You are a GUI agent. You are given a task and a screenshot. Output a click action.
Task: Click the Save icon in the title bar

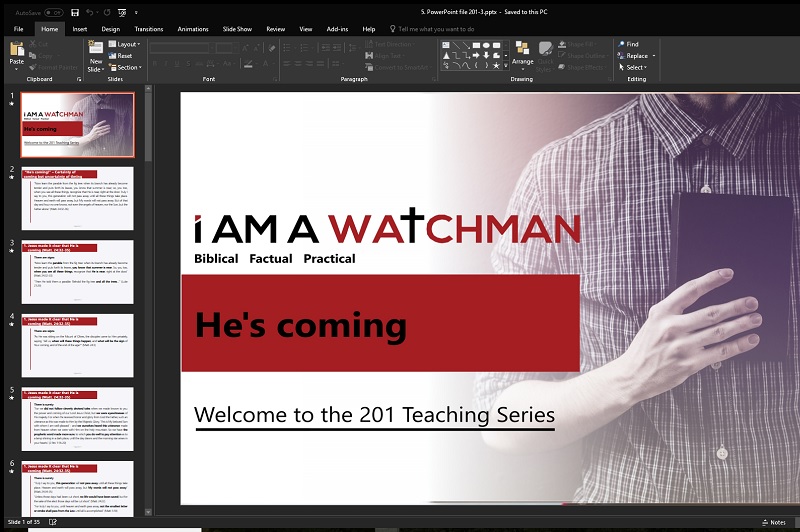[x=75, y=12]
